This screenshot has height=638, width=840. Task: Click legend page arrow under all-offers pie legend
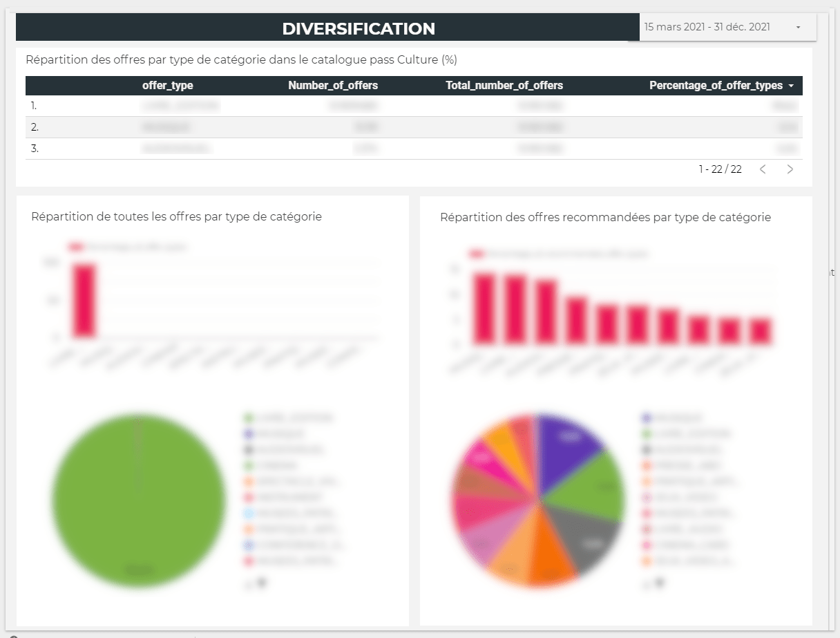(x=262, y=583)
